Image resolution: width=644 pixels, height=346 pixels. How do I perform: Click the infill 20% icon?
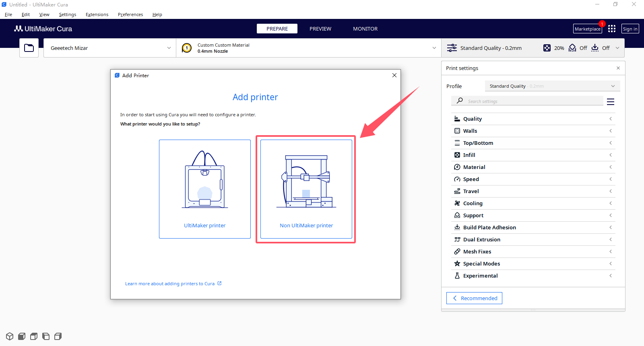(x=547, y=48)
